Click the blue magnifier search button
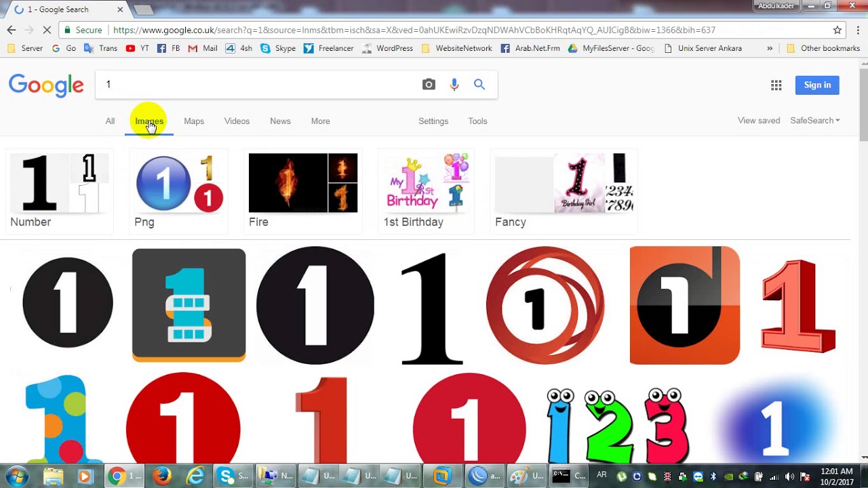868x488 pixels. coord(479,85)
